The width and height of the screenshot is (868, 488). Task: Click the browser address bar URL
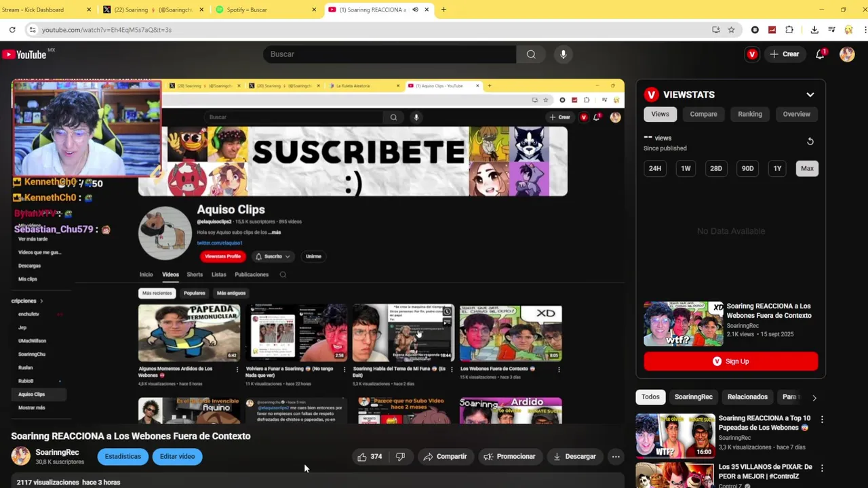click(106, 30)
